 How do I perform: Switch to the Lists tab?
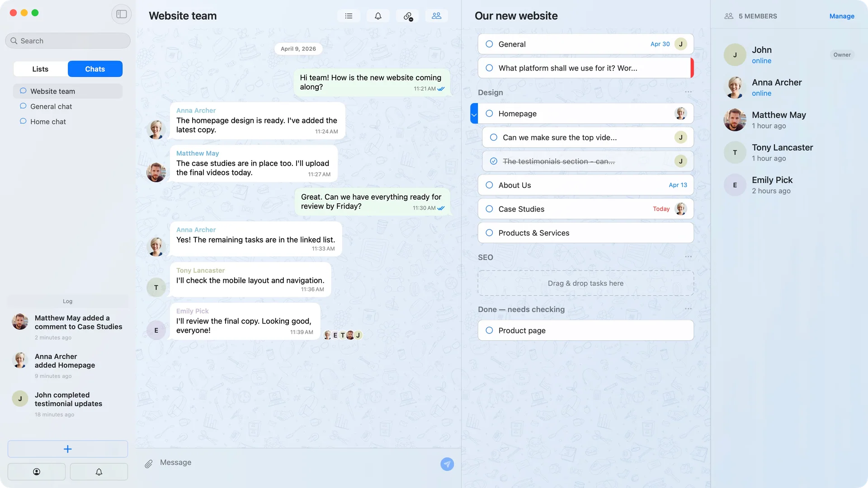click(x=40, y=69)
